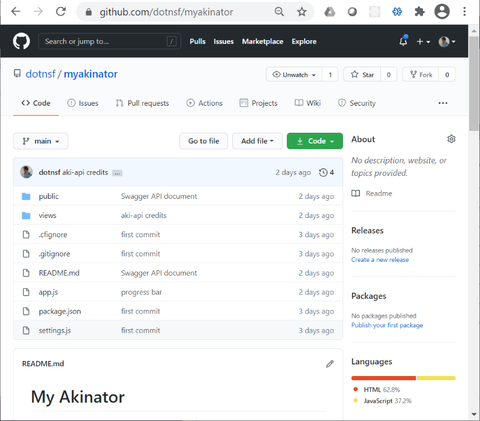
Task: Click the HTML languages color bar
Action: point(384,378)
